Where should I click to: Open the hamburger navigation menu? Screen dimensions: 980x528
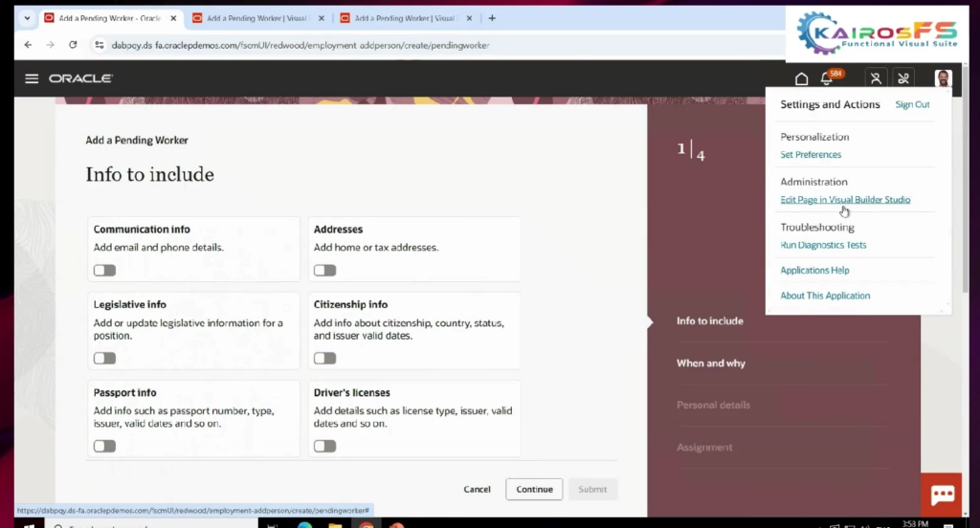click(32, 78)
